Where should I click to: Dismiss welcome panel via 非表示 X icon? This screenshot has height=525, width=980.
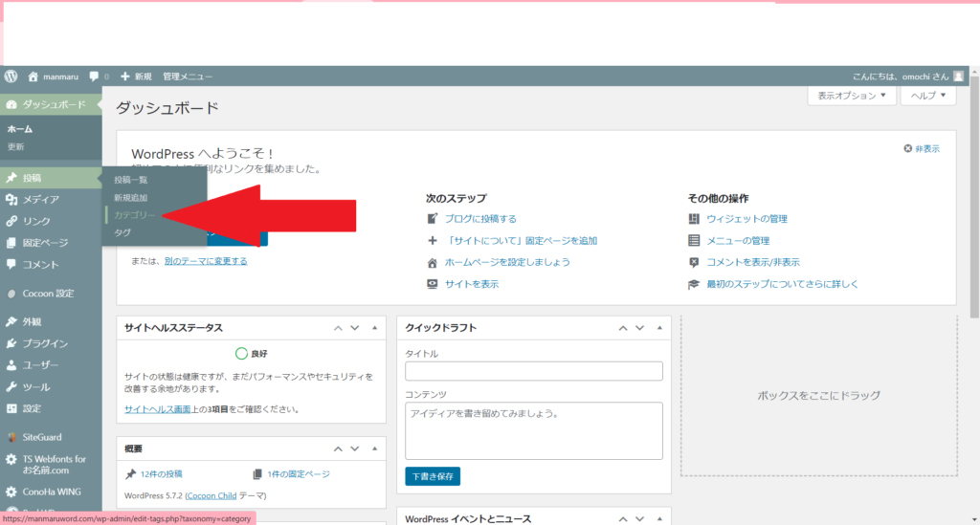[907, 148]
